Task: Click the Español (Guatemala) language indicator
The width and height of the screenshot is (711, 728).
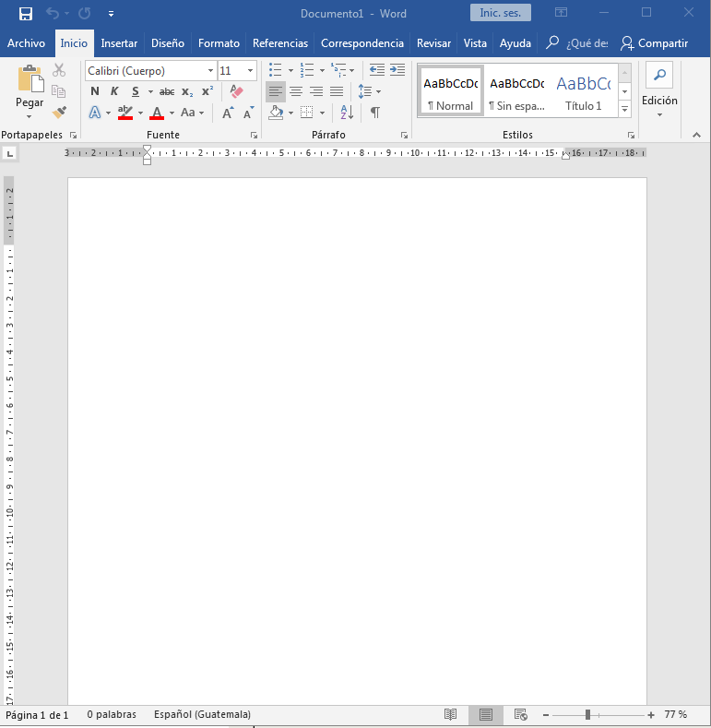Action: [x=202, y=714]
